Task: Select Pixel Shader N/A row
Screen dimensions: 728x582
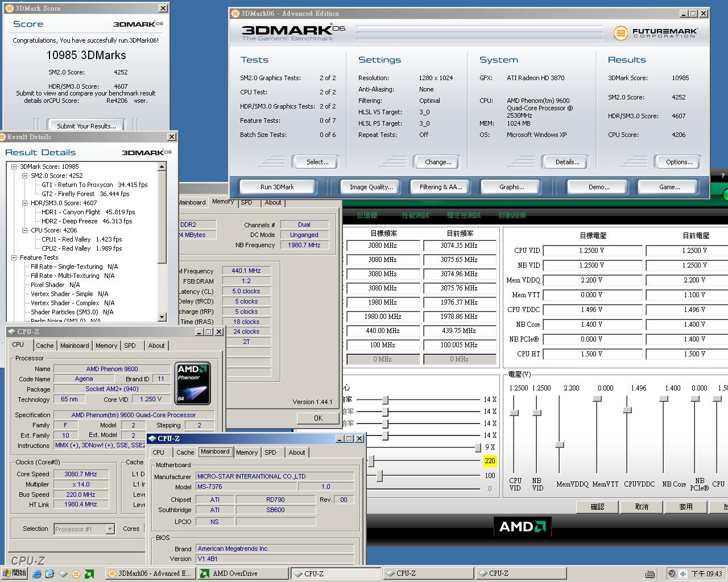Action: coord(55,285)
